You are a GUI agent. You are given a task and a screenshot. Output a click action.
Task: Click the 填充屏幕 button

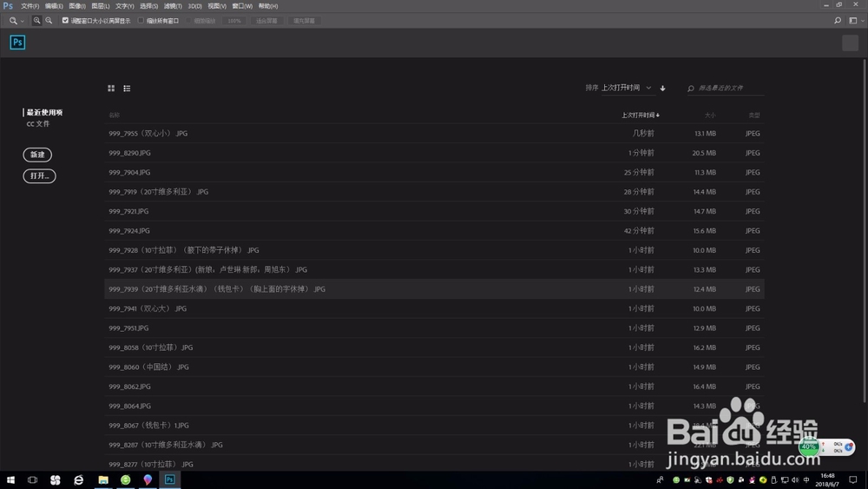coord(304,21)
